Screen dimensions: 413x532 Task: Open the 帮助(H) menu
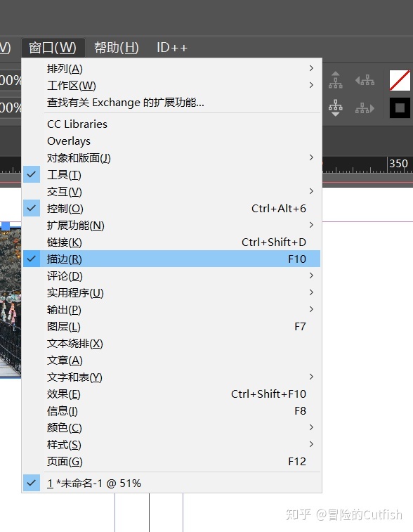pyautogui.click(x=117, y=48)
